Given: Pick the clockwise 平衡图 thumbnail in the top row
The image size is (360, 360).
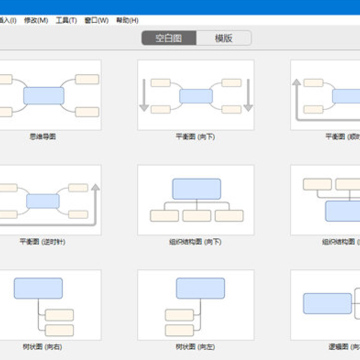Looking at the screenshot, I should click(x=325, y=95).
